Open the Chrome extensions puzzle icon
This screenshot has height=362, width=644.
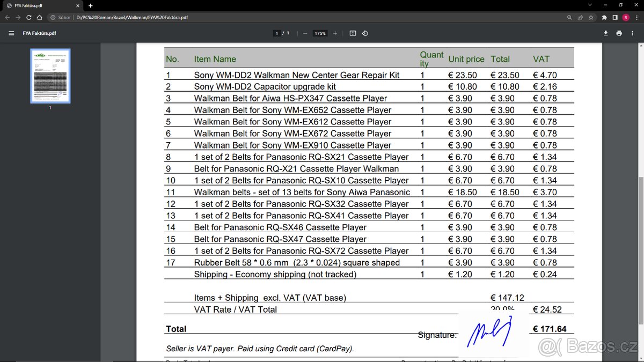[x=605, y=17]
